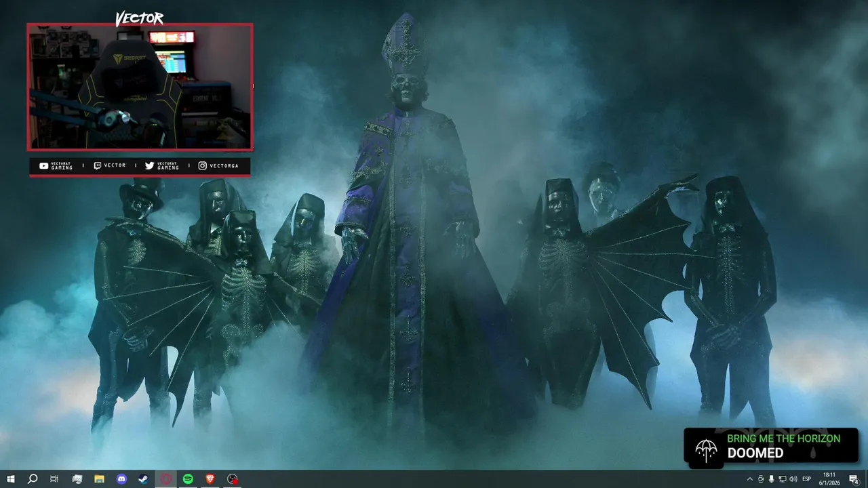Open the monitor-shaped app next to Task View
This screenshot has height=488, width=868.
tap(77, 479)
